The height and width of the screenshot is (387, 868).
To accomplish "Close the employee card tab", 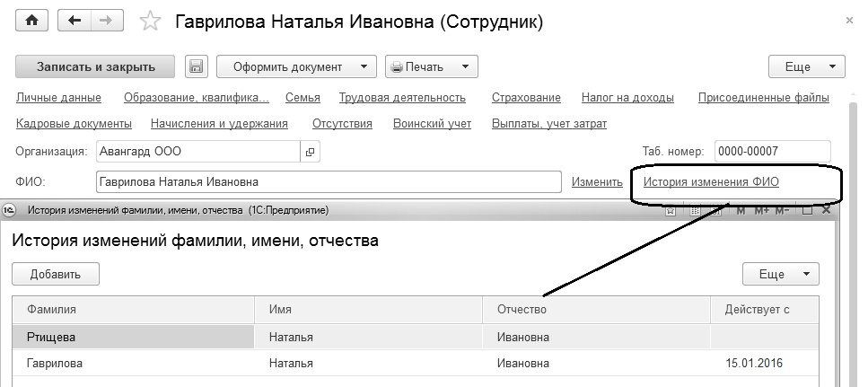I will point(850,20).
